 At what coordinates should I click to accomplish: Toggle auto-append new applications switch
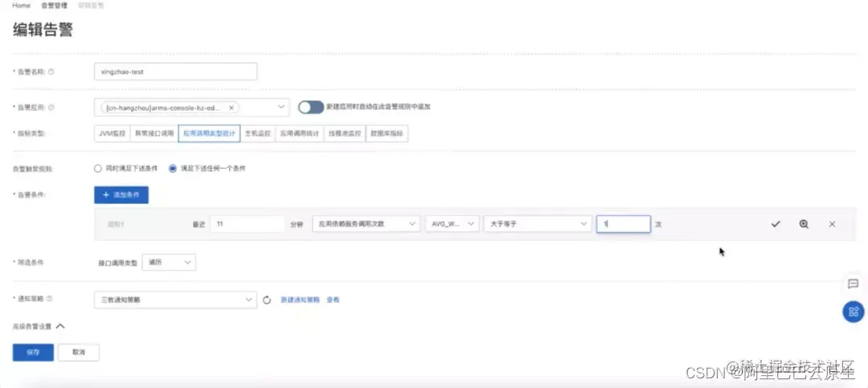point(310,108)
